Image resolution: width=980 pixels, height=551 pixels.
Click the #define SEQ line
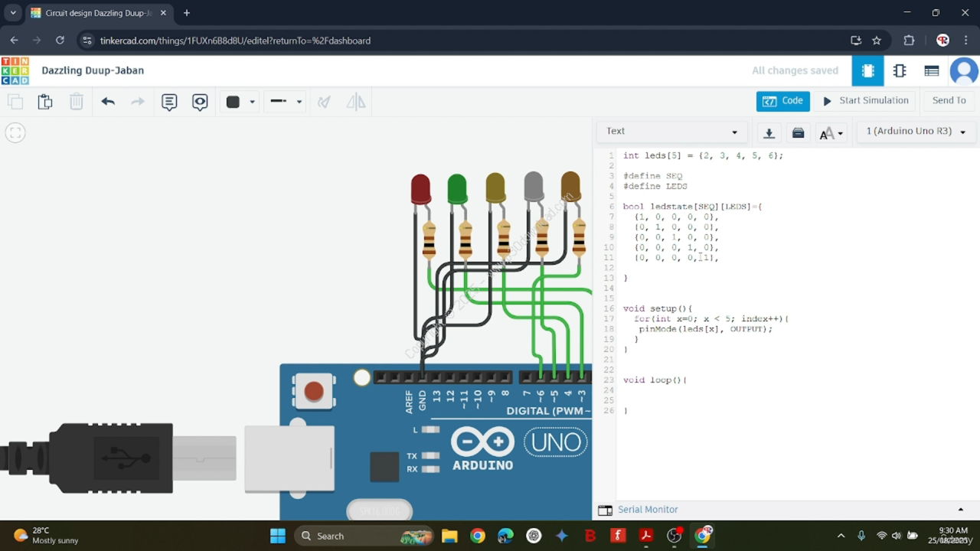point(652,176)
